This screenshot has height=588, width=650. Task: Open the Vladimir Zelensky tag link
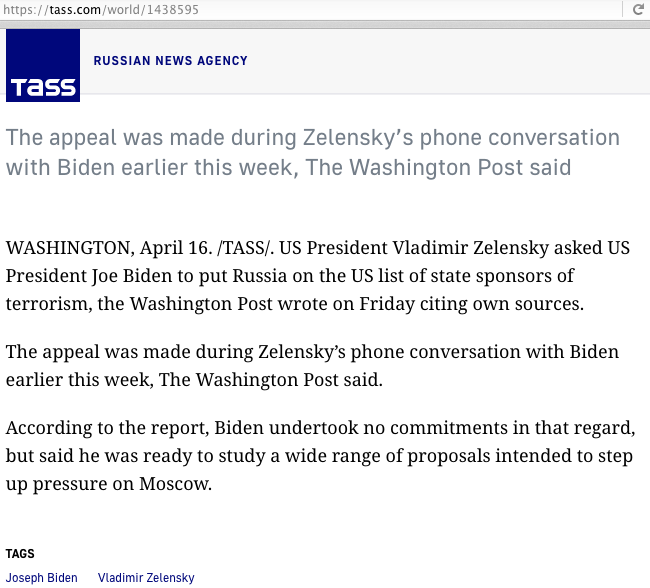point(146,578)
